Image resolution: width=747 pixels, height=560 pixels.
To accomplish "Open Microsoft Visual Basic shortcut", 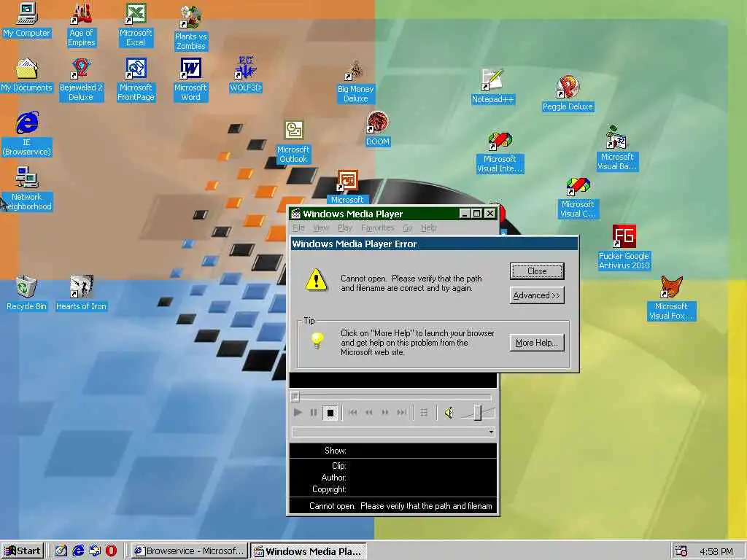I will coord(617,148).
